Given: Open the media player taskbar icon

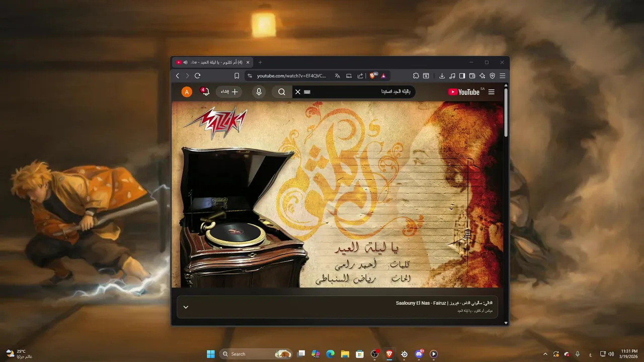Looking at the screenshot, I should (x=434, y=354).
